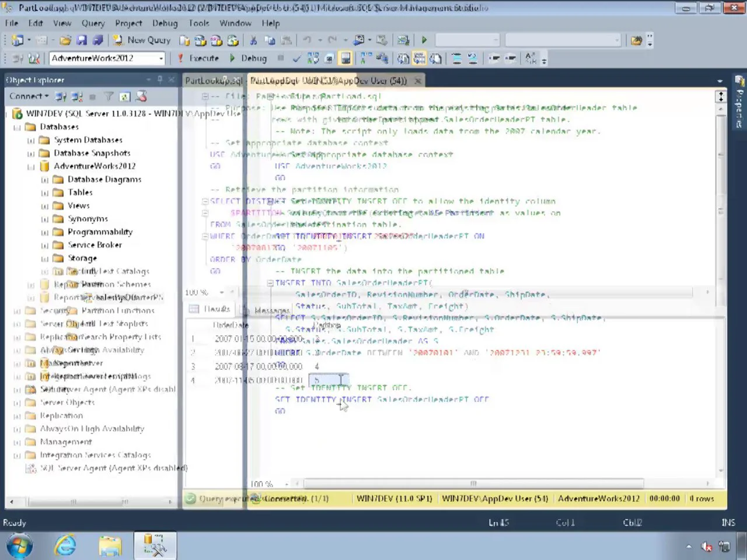Switch to the PartLookup.sql tab
This screenshot has width=747, height=560.
coord(214,80)
